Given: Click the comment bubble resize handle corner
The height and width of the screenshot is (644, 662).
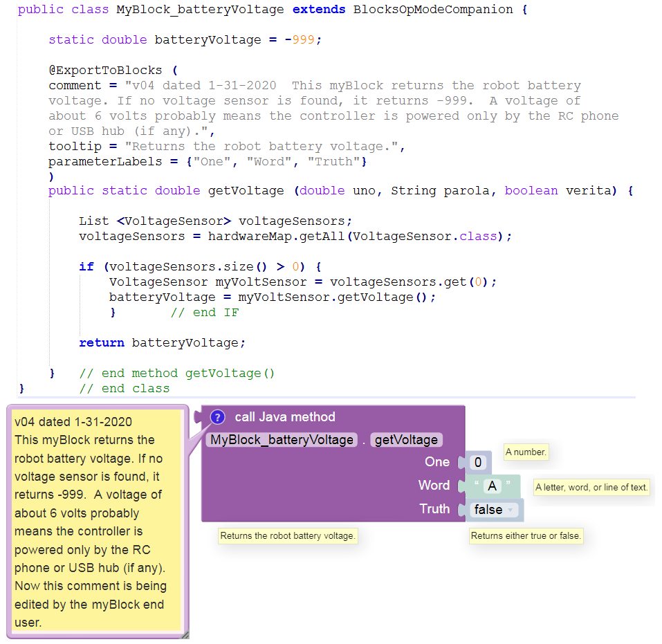Looking at the screenshot, I should [184, 634].
